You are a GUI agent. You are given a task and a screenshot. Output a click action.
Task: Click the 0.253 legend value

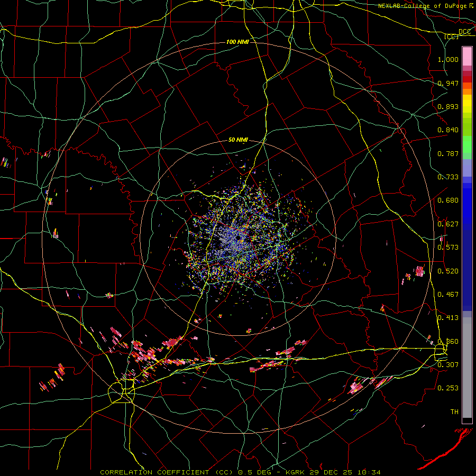pos(448,388)
